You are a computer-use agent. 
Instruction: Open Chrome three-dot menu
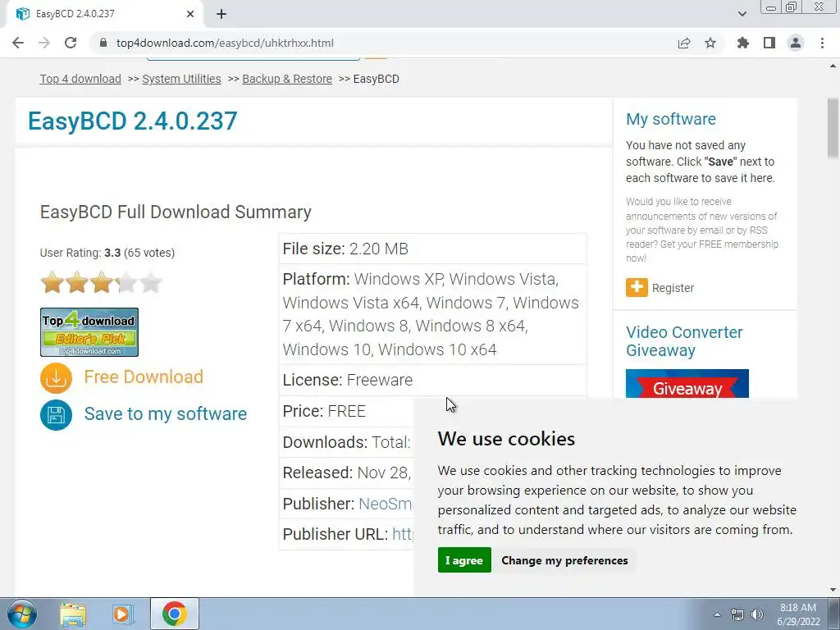(x=822, y=43)
